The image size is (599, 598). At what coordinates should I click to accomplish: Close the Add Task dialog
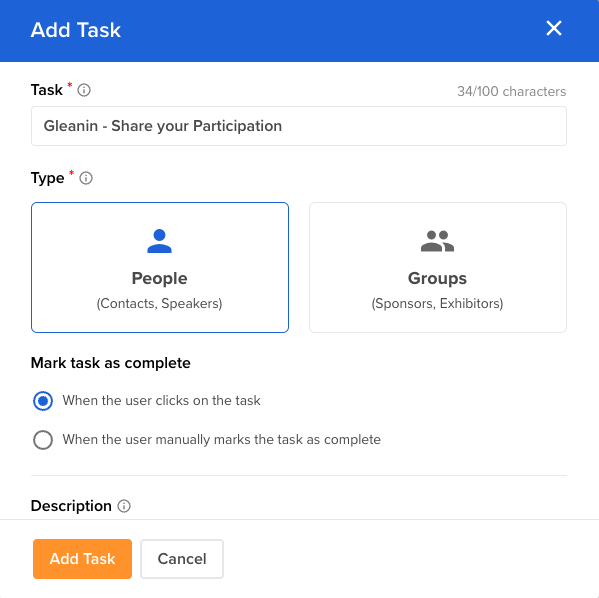coord(554,28)
